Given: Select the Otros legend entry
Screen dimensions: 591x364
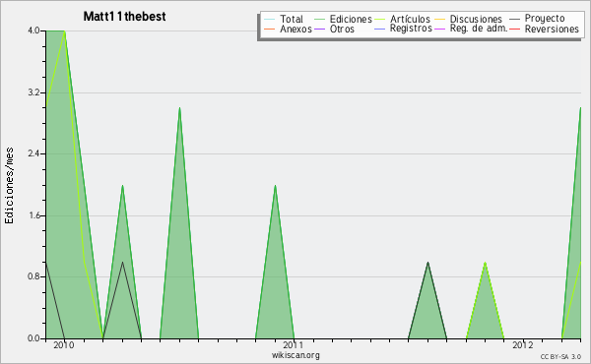Looking at the screenshot, I should tap(342, 29).
